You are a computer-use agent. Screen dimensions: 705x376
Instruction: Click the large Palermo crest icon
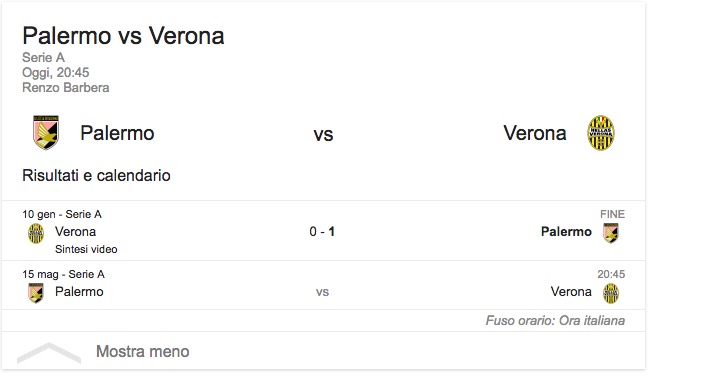pyautogui.click(x=46, y=132)
